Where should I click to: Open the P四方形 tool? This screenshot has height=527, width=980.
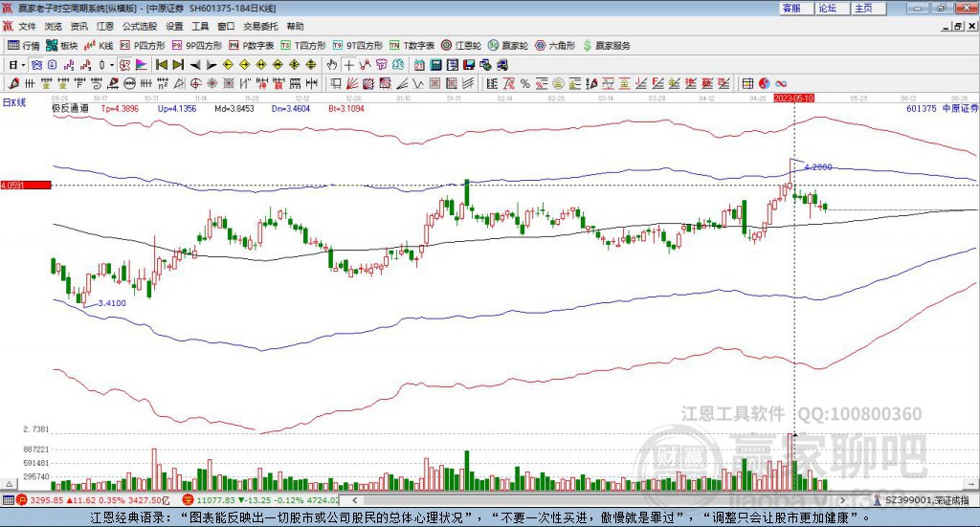point(143,46)
